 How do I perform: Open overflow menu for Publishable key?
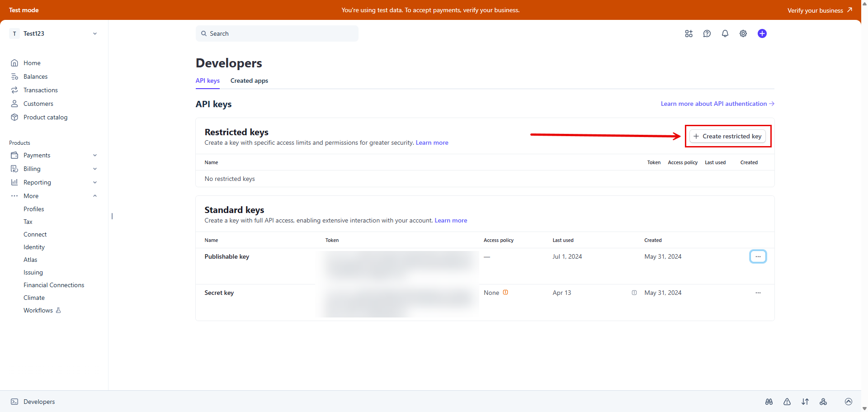click(758, 256)
